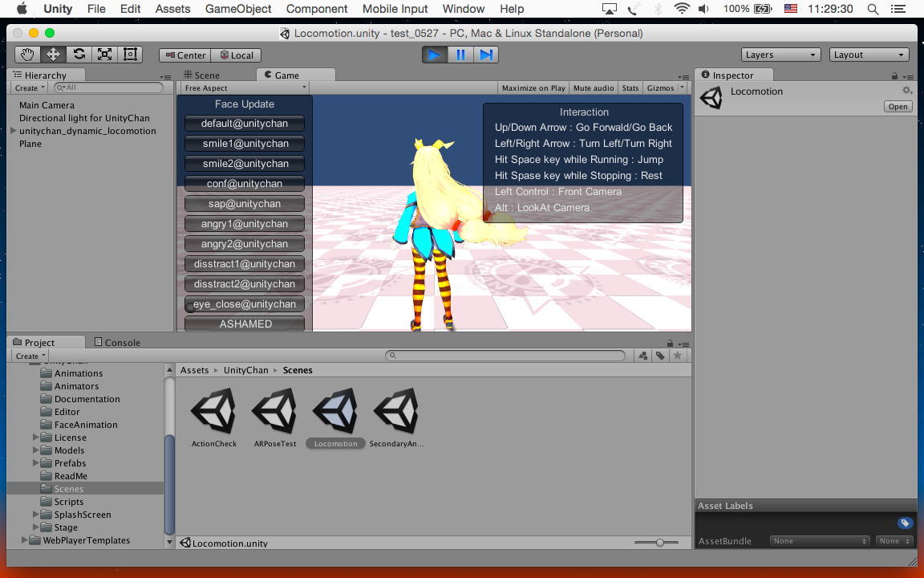This screenshot has height=578, width=924.
Task: Click the favorites star save-search icon
Action: pos(678,356)
